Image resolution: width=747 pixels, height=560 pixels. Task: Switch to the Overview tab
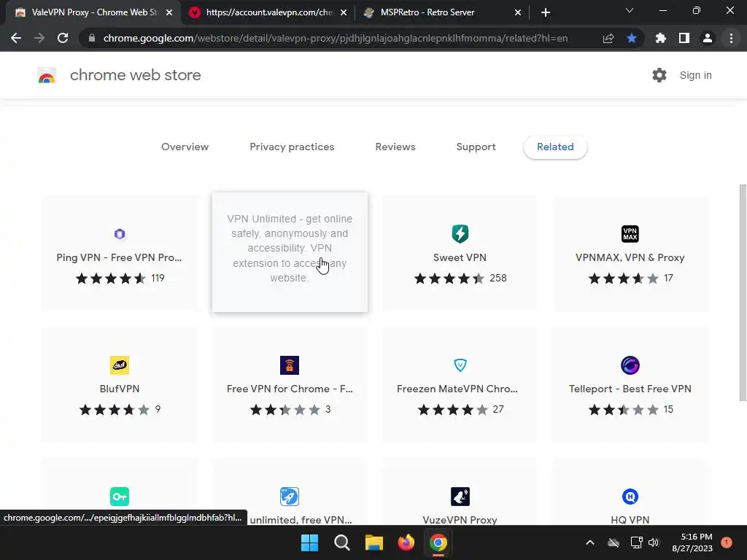click(185, 147)
